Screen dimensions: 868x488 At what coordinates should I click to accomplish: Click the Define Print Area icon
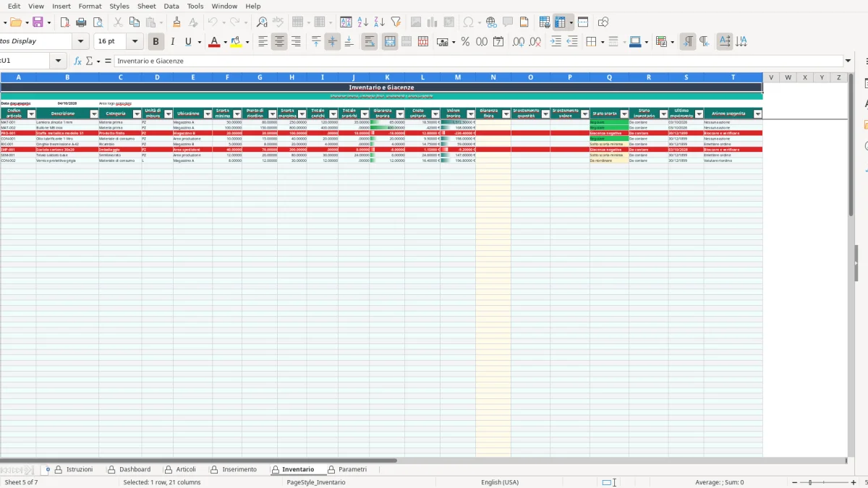click(545, 22)
